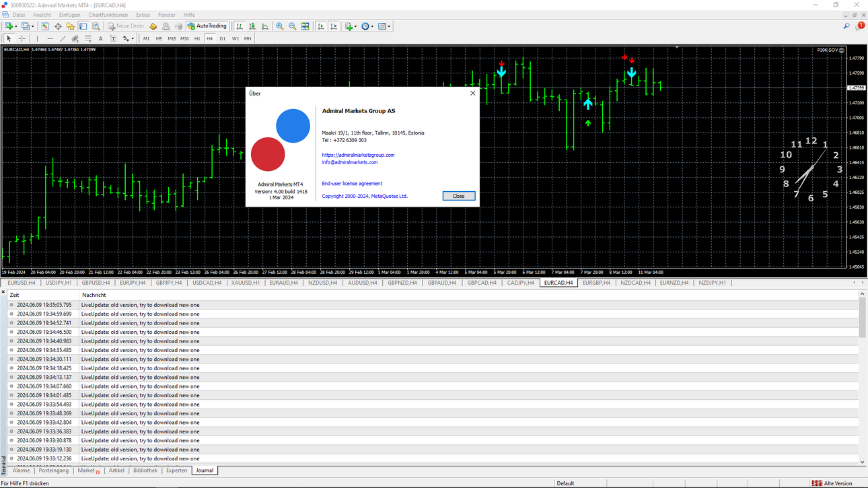Open the End-user license agreement link
Image resolution: width=868 pixels, height=488 pixels.
pos(352,183)
